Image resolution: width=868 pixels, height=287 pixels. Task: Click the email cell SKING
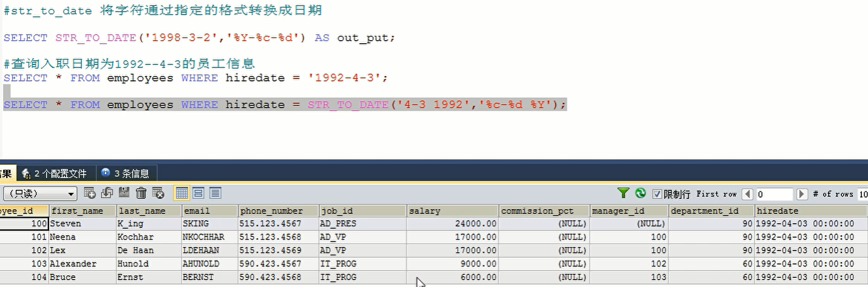pyautogui.click(x=210, y=223)
